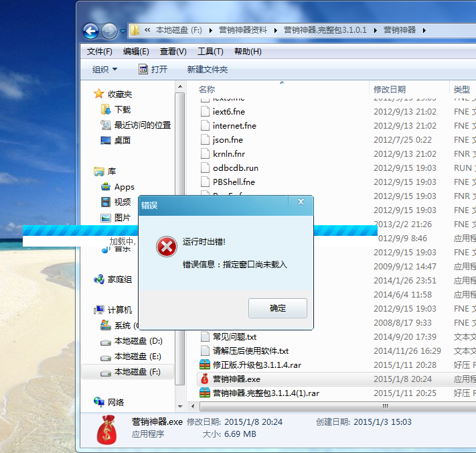Open the 工具(T) menu
The height and width of the screenshot is (453, 476).
point(210,52)
